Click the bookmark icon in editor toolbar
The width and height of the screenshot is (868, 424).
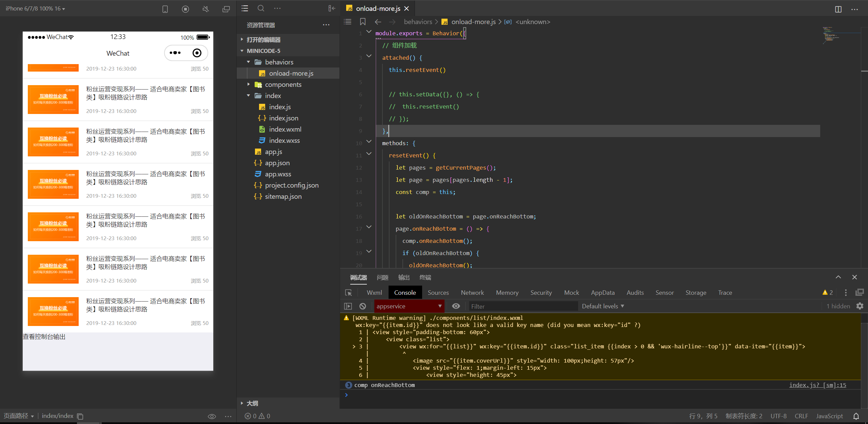pos(362,22)
